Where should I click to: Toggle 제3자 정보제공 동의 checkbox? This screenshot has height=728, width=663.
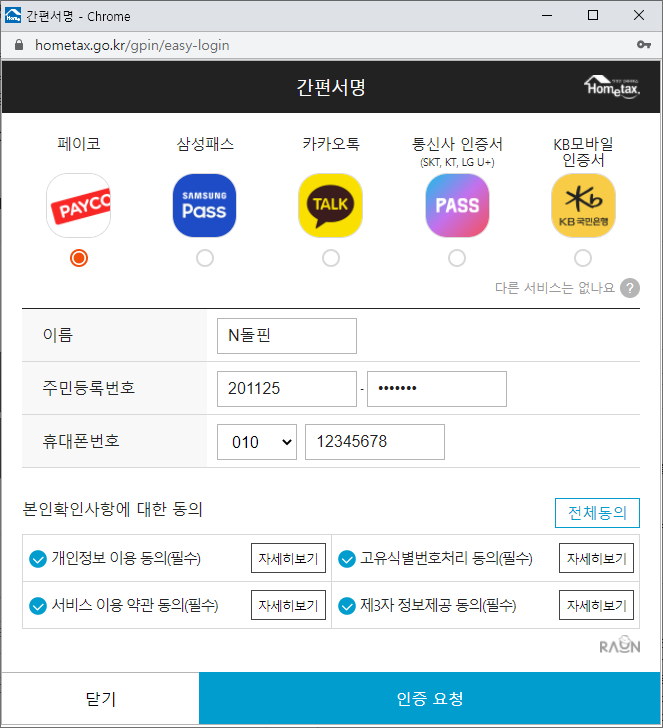[347, 606]
